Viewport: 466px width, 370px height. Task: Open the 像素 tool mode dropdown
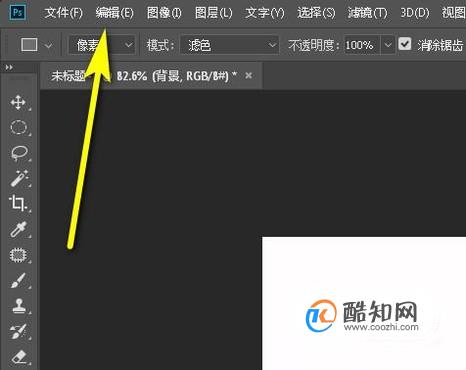(102, 45)
